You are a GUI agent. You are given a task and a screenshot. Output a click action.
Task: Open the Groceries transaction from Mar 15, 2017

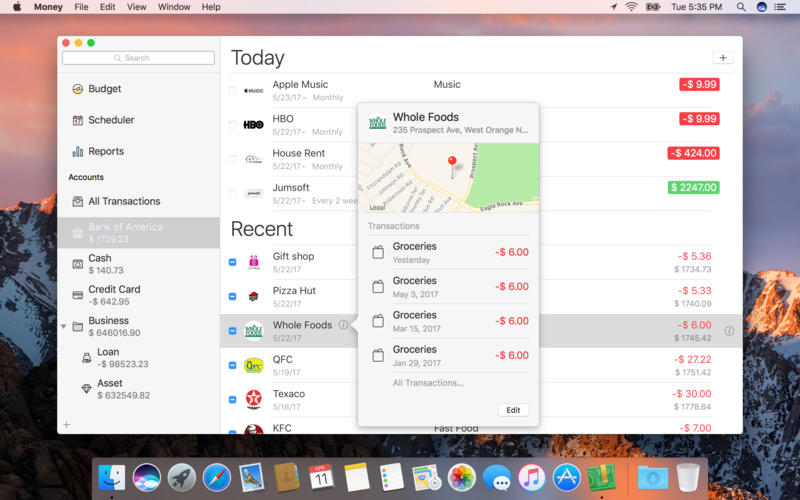click(x=448, y=321)
